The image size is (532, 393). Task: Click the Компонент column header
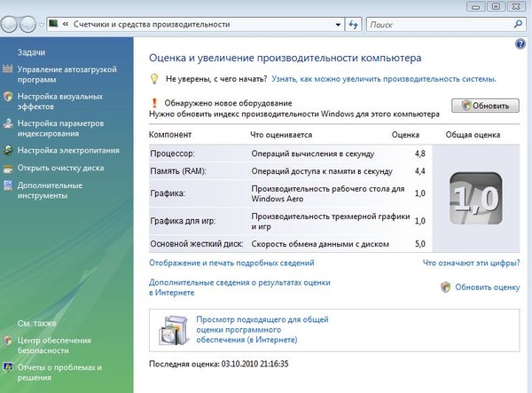point(170,135)
